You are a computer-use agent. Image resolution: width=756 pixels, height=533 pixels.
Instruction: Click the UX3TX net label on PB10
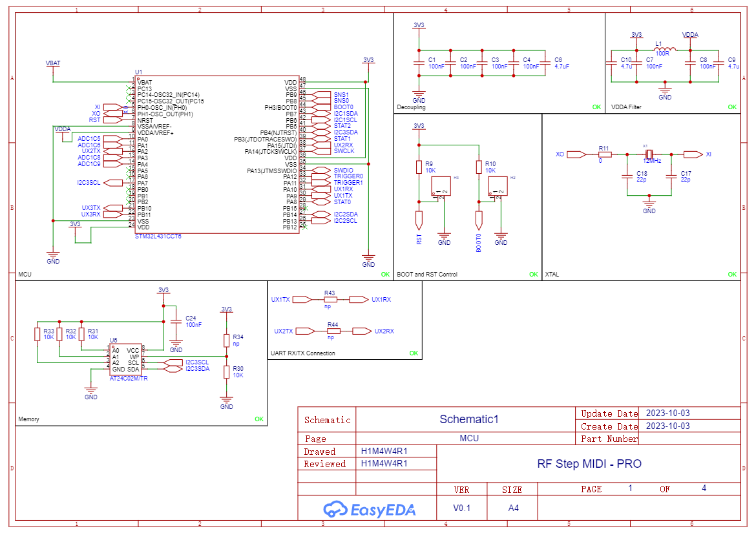[91, 208]
